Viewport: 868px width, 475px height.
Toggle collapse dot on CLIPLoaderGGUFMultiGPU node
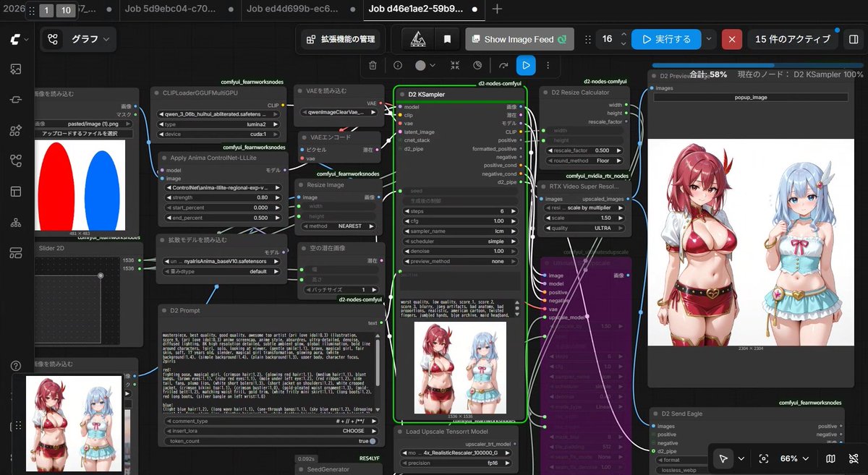pos(156,93)
